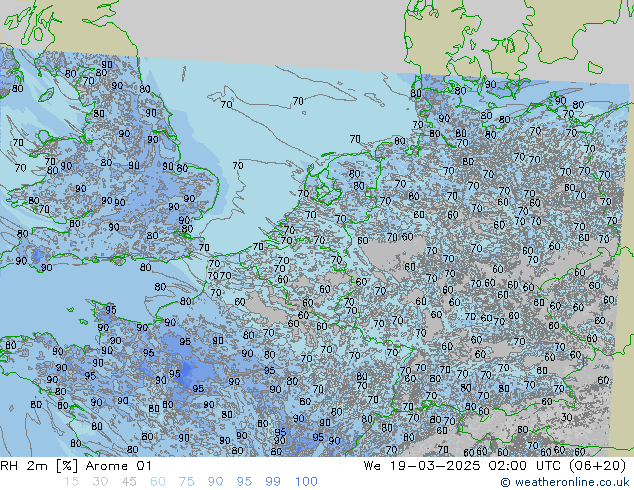
Task: Select the 99 value in the color legend
Action: point(273,482)
